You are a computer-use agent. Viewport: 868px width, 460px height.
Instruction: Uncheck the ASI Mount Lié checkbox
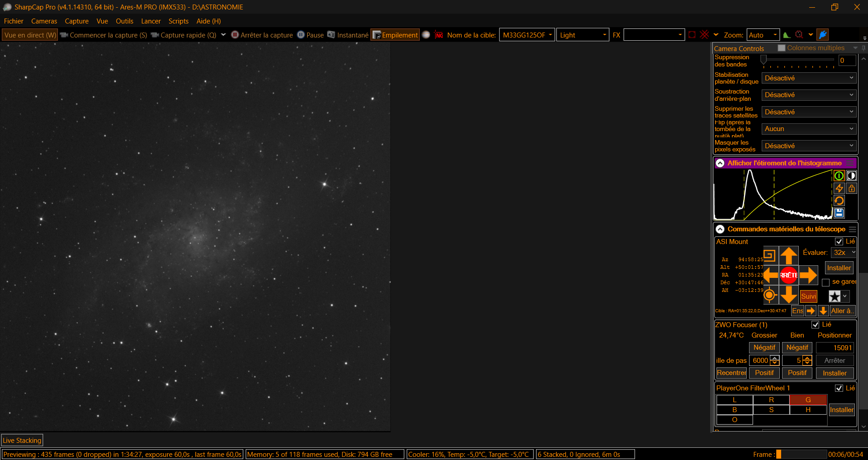pos(839,242)
